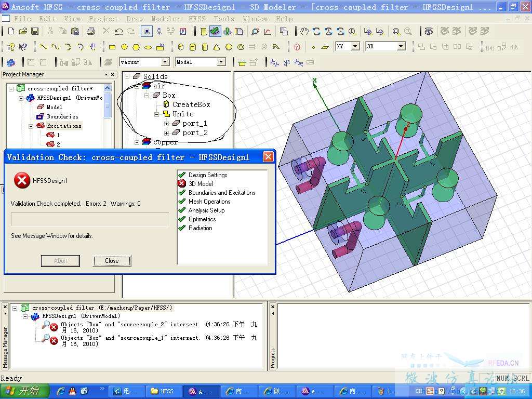Click the Undo arrow icon

click(x=118, y=31)
